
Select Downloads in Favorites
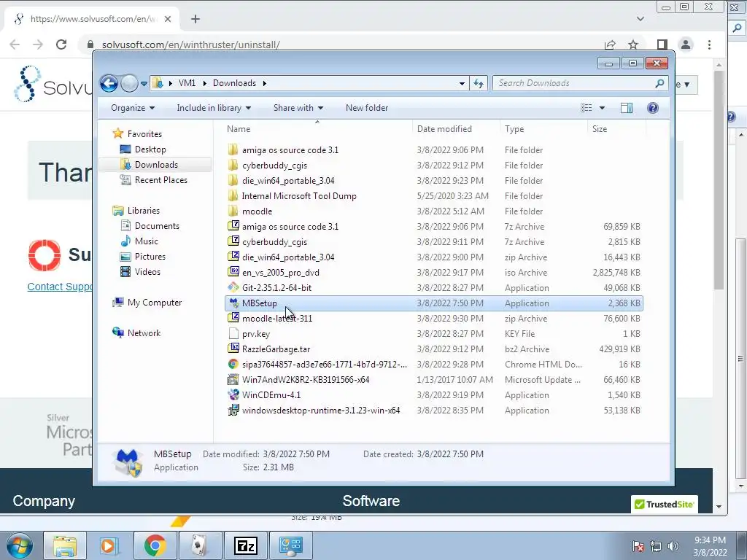[156, 165]
